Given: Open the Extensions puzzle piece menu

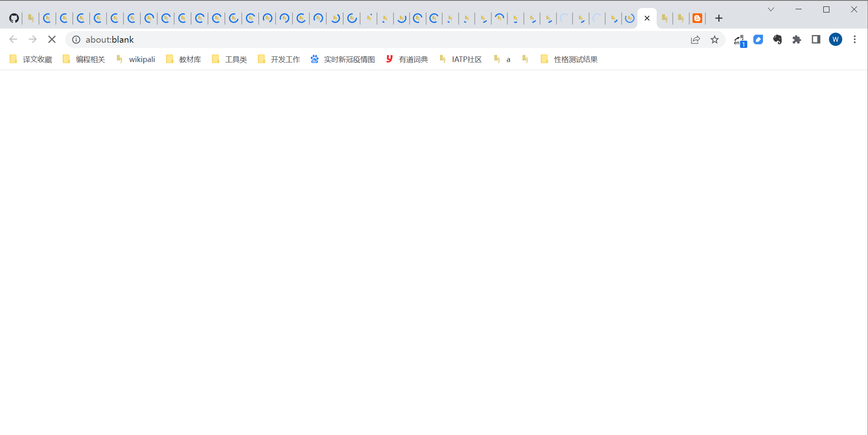Looking at the screenshot, I should point(796,39).
